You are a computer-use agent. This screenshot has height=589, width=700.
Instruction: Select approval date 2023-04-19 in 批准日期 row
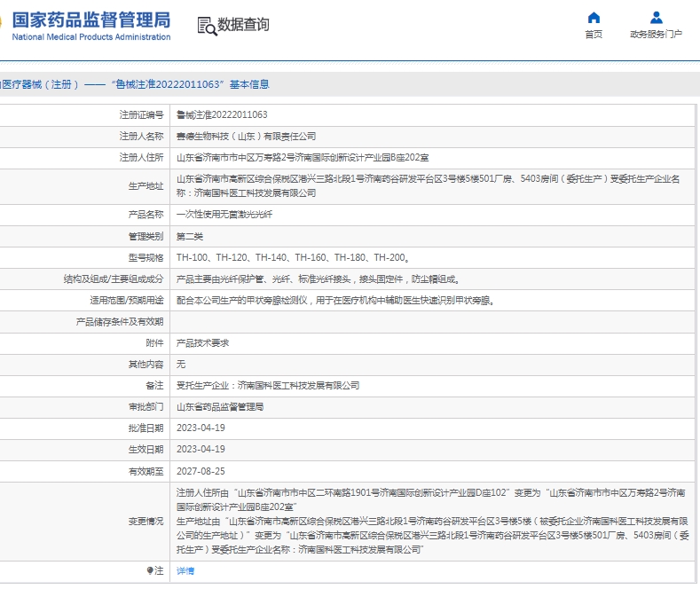point(201,428)
